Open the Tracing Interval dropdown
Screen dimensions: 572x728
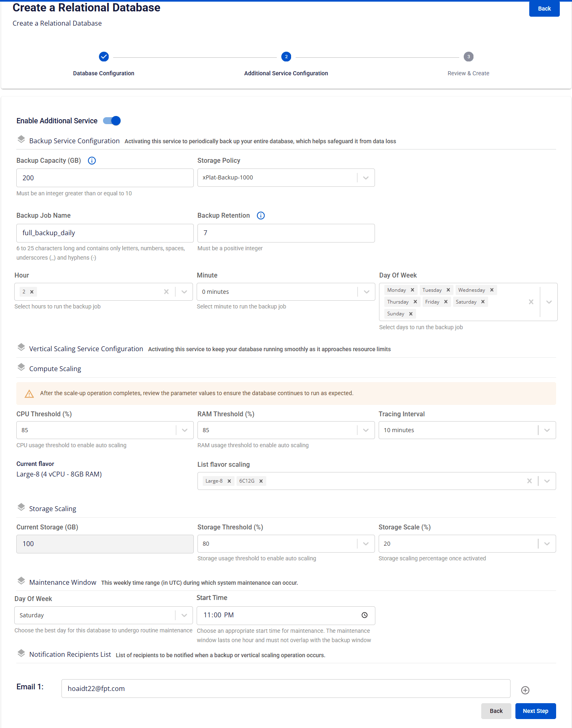pyautogui.click(x=547, y=430)
